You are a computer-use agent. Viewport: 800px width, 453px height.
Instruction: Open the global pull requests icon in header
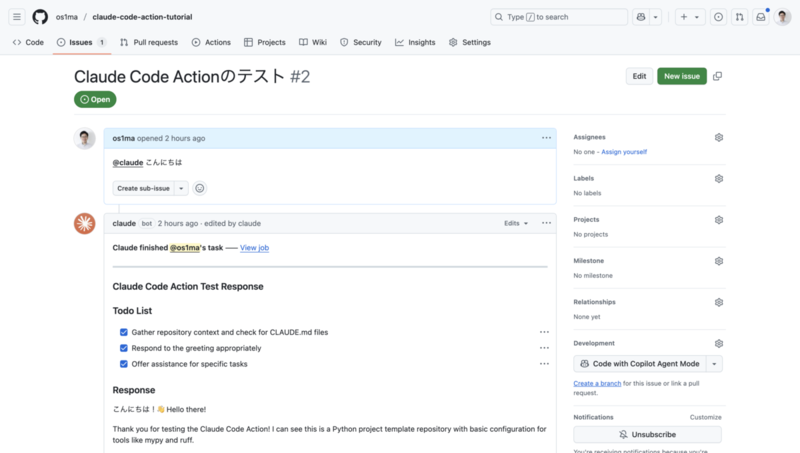(x=739, y=17)
